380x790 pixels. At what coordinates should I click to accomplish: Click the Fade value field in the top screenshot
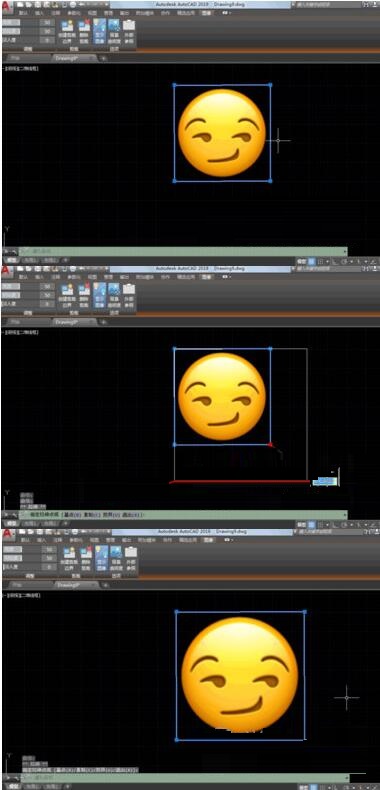(x=47, y=39)
